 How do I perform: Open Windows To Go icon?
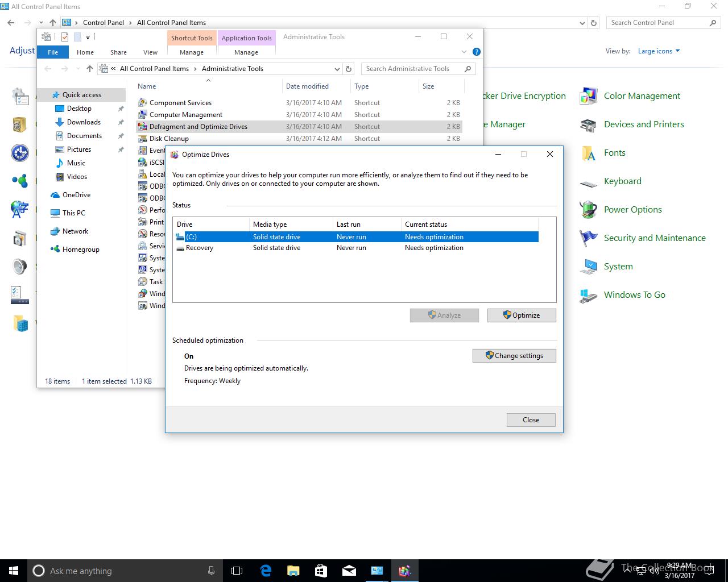[x=589, y=295]
